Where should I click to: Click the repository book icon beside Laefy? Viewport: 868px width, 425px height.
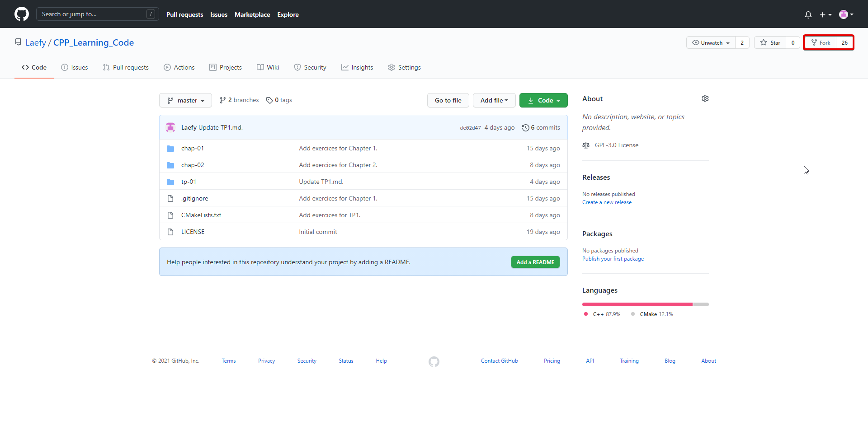[18, 42]
